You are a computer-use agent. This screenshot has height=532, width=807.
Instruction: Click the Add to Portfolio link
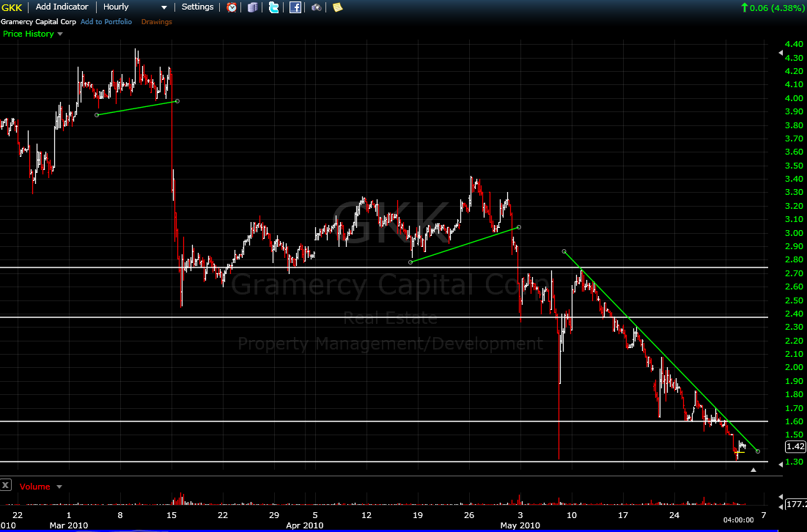point(106,21)
